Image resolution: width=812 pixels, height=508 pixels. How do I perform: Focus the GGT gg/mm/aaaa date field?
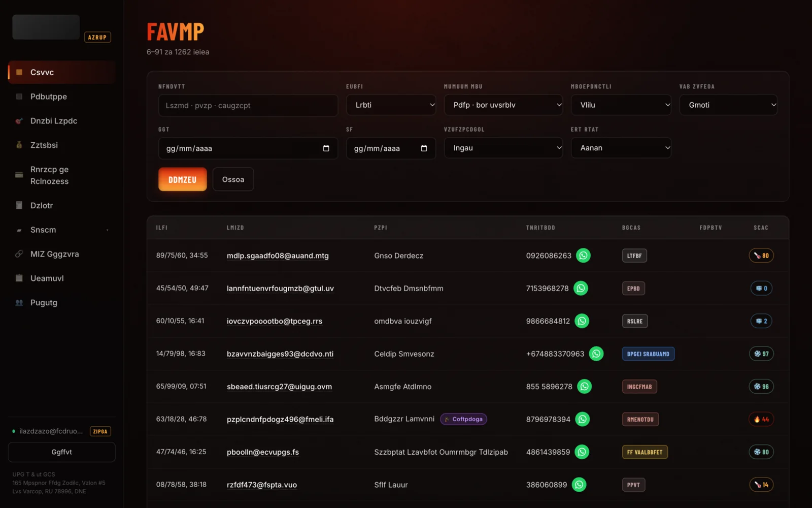pos(248,148)
